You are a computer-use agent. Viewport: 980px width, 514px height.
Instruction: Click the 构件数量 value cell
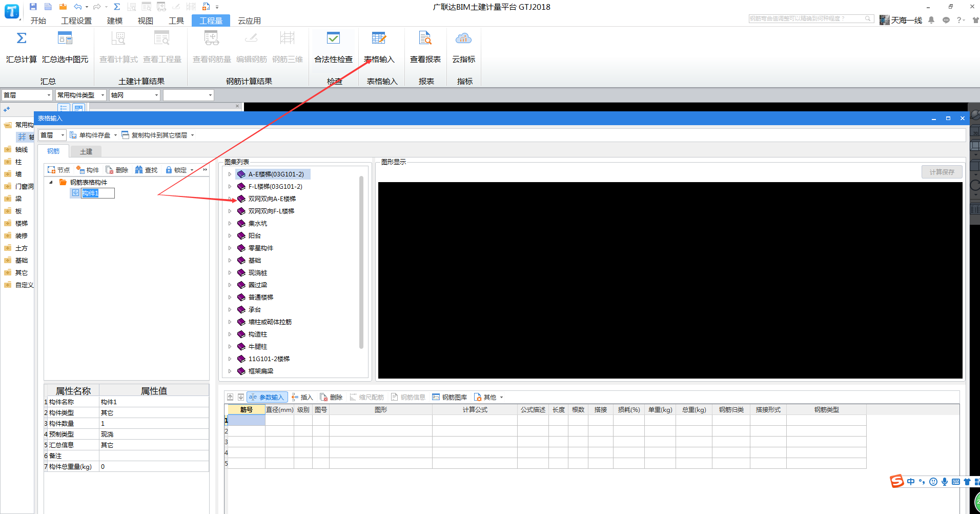154,424
